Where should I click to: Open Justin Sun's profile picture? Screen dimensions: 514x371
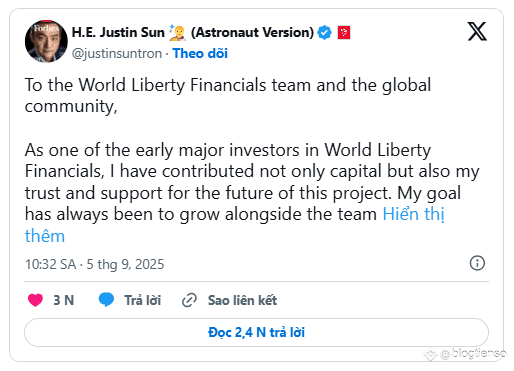pyautogui.click(x=46, y=41)
